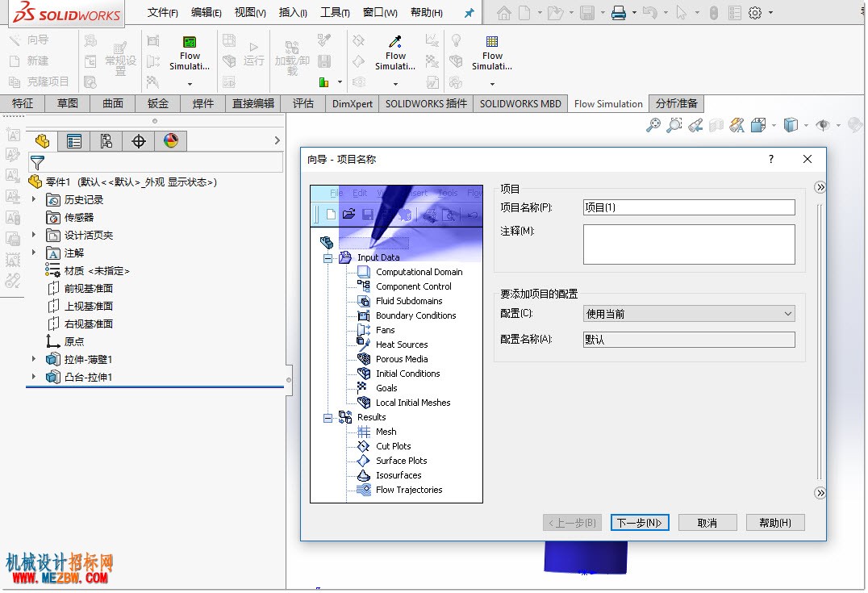868x593 pixels.
Task: Open the ConfigurationManager tab
Action: [106, 141]
